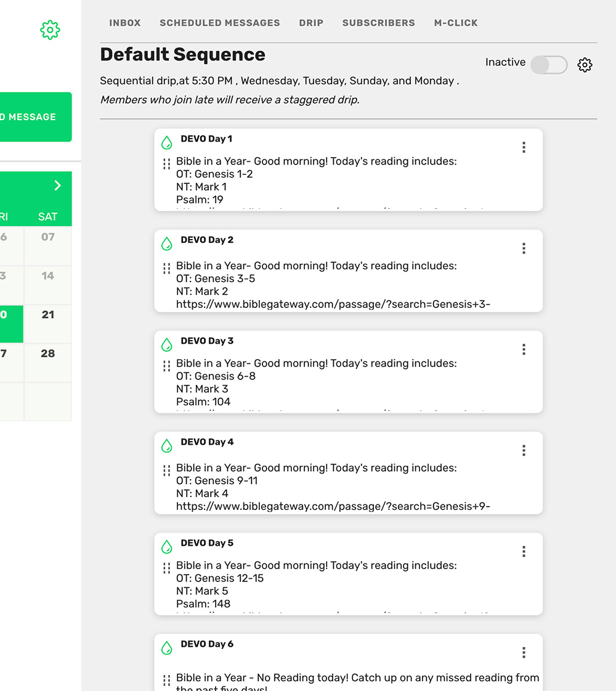Click the drip droplet icon on DEVO Day 1
Viewport: 616px width, 691px height.
click(x=166, y=143)
